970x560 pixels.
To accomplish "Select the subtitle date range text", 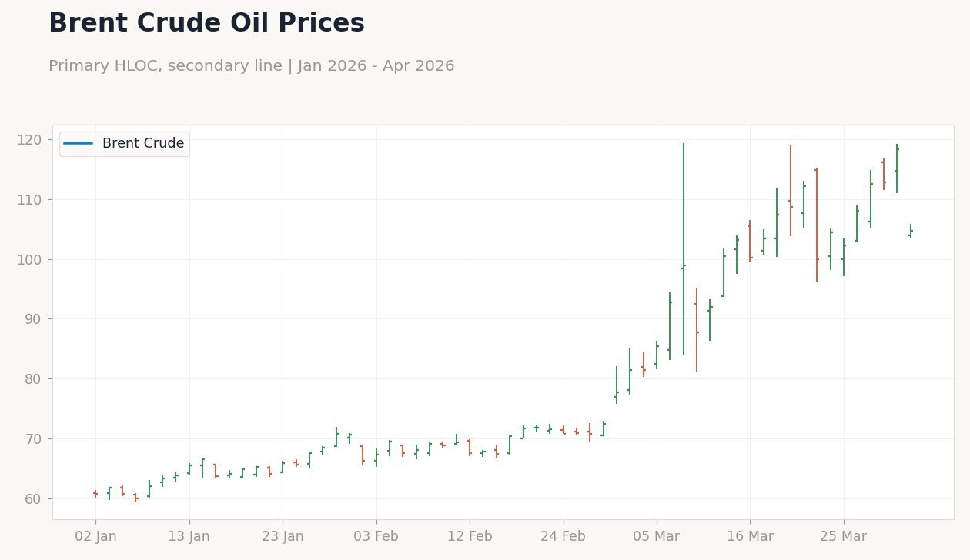I will [252, 65].
